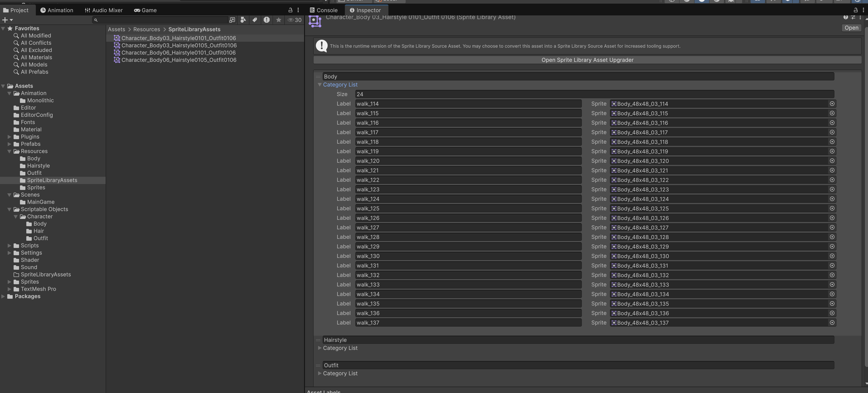Click Open Sprite Library Asset Upgrader button

pos(587,60)
